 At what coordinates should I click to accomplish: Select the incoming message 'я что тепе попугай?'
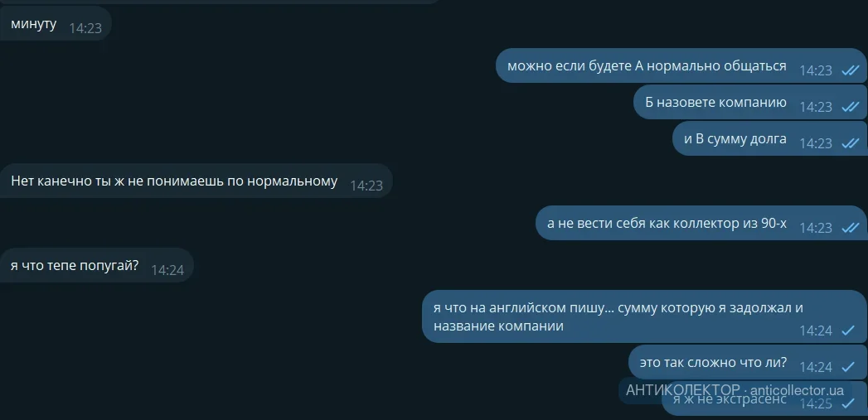coord(96,265)
